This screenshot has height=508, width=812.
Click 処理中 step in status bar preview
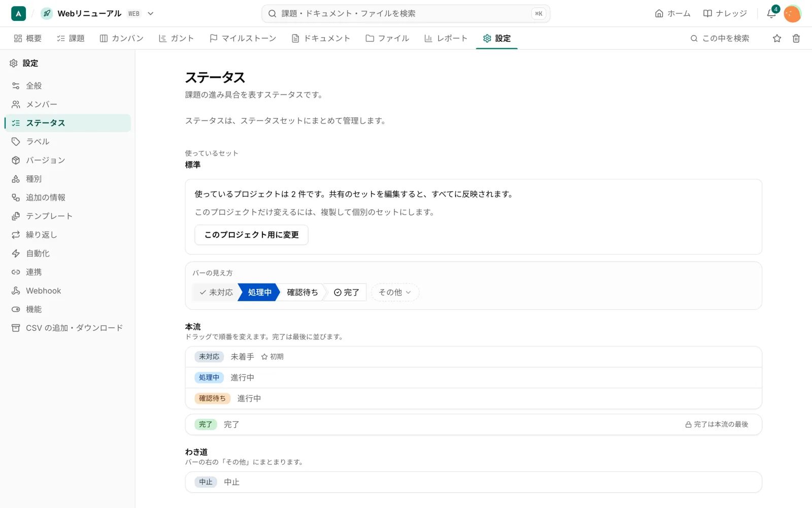(259, 292)
